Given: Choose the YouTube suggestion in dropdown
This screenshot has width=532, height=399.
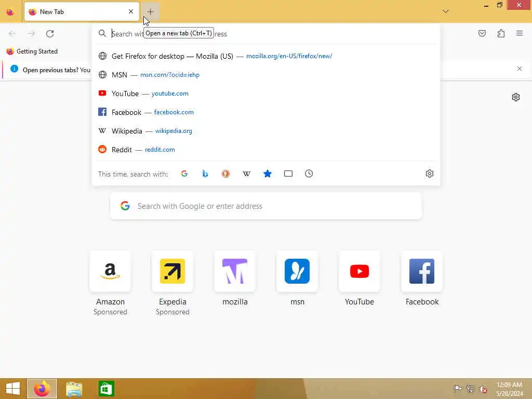Looking at the screenshot, I should pyautogui.click(x=266, y=94).
